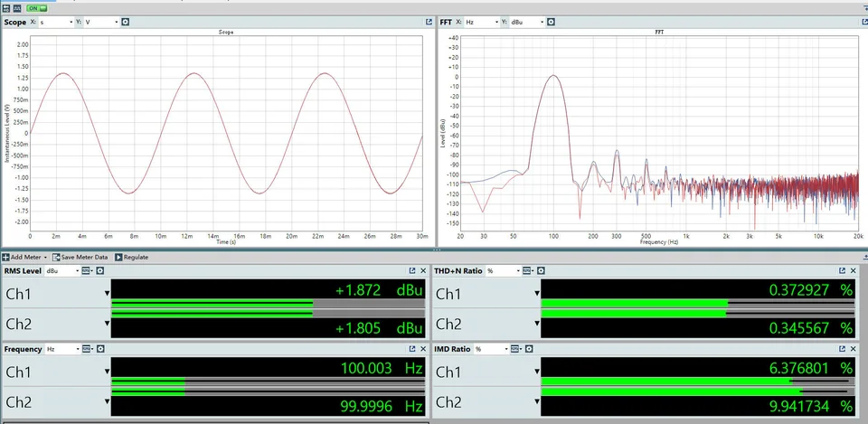The width and height of the screenshot is (868, 424).
Task: Click the Scope sine waveform plot
Action: [226, 133]
